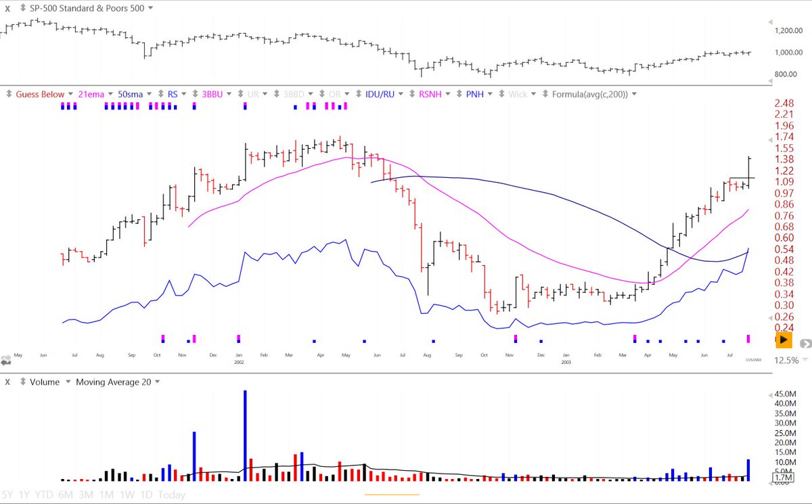Open the IDU/RU dropdown arrow
Image resolution: width=812 pixels, height=504 pixels.
402,94
